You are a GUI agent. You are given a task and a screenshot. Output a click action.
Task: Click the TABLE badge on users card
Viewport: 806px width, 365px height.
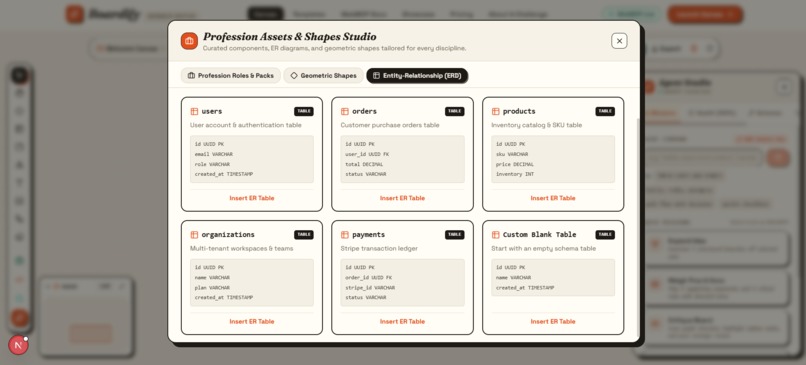click(304, 111)
